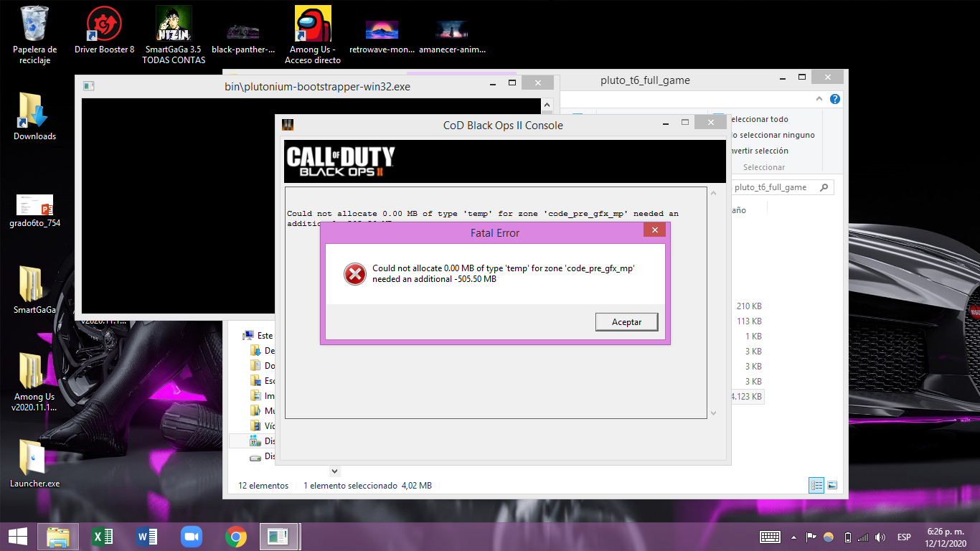Check the battery status tray icon
980x551 pixels.
847,537
